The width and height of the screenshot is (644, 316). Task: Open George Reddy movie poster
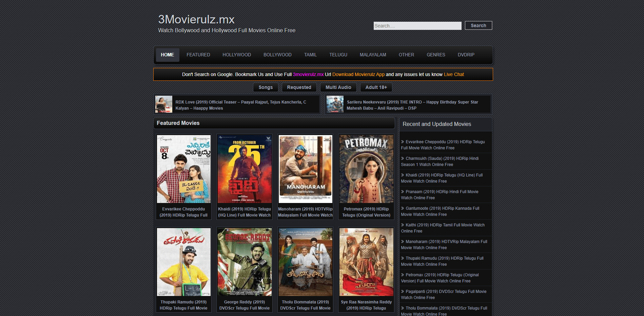point(245,262)
